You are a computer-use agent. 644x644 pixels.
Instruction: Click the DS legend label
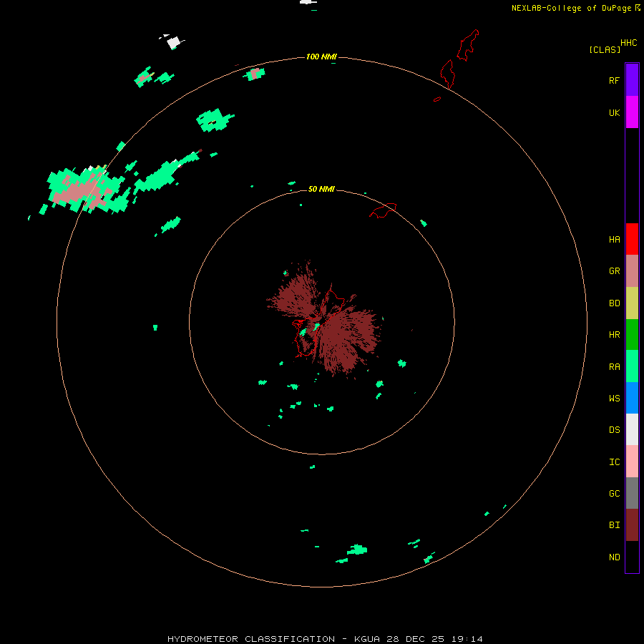[x=614, y=429]
